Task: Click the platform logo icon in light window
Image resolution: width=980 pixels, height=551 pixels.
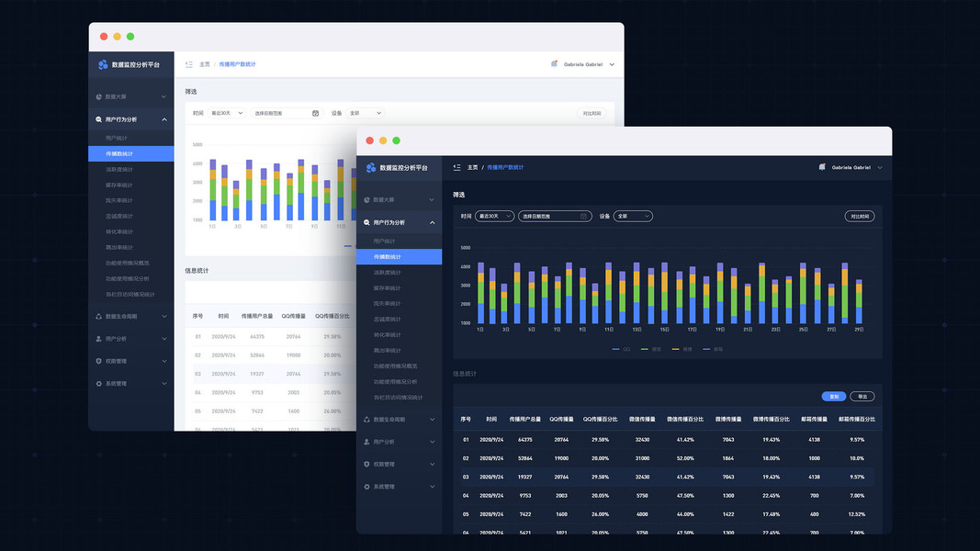Action: 103,64
